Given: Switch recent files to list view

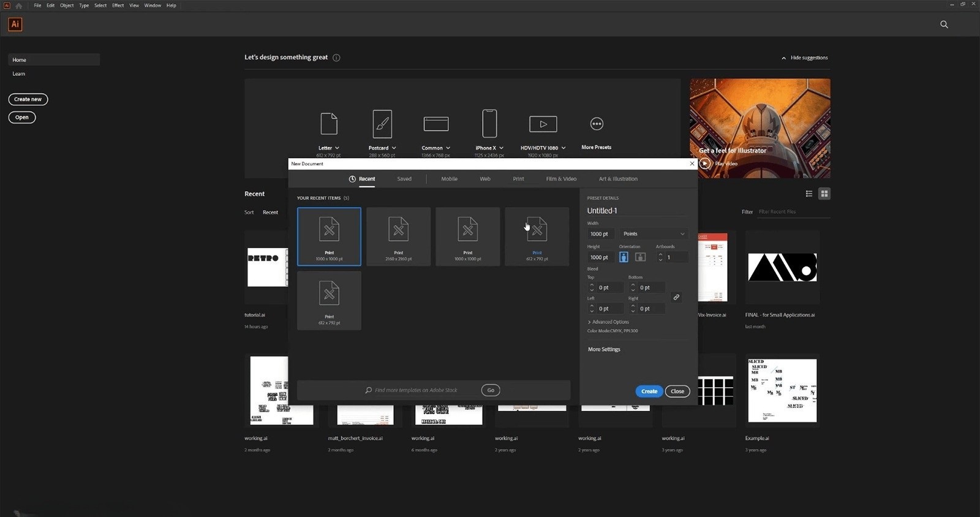Looking at the screenshot, I should (x=809, y=194).
